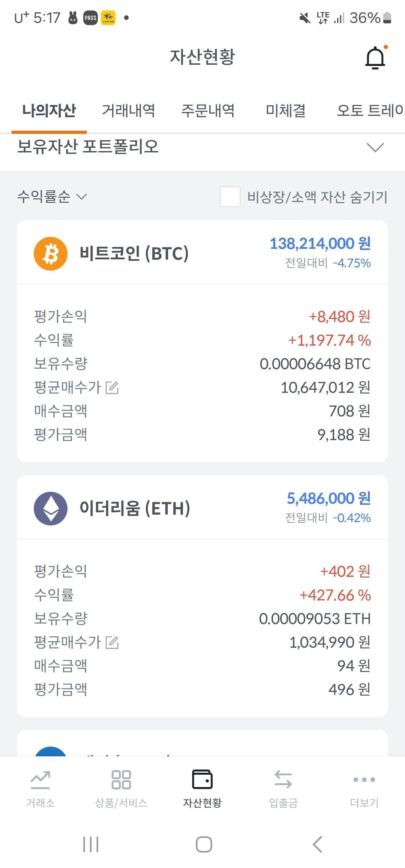The width and height of the screenshot is (405, 868).
Task: Open the 비트코인 (BTC) asset title
Action: click(134, 253)
